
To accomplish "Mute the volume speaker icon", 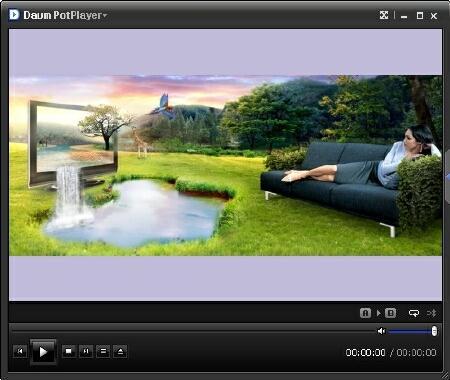I will click(381, 331).
